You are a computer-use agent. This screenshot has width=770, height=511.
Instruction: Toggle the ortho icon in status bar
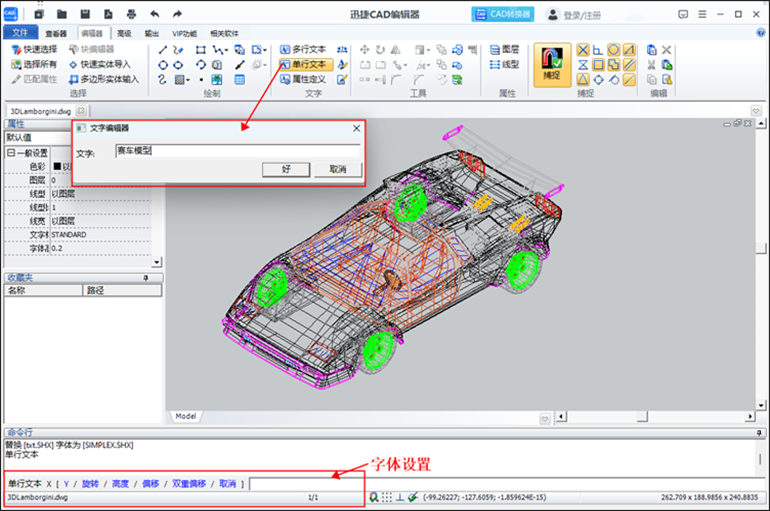tap(400, 497)
